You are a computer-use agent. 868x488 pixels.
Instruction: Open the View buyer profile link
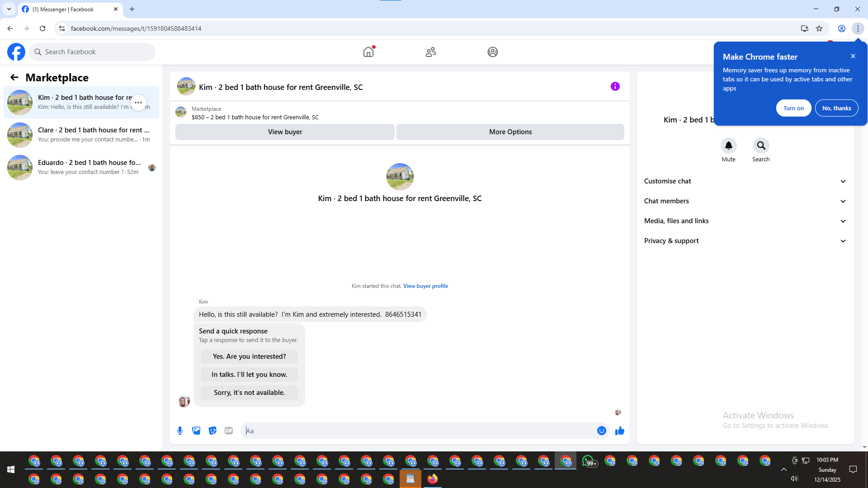pyautogui.click(x=425, y=286)
